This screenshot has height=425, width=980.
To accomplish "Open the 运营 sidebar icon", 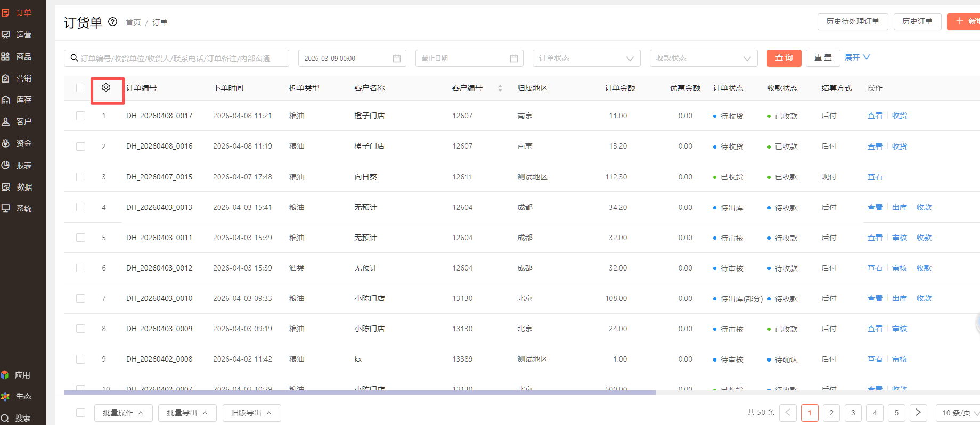I will (x=5, y=35).
